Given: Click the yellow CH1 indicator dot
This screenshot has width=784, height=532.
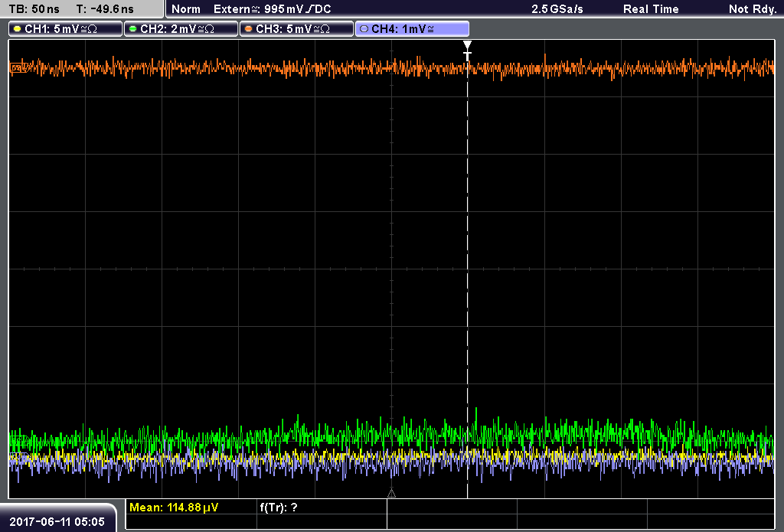Looking at the screenshot, I should [x=18, y=29].
